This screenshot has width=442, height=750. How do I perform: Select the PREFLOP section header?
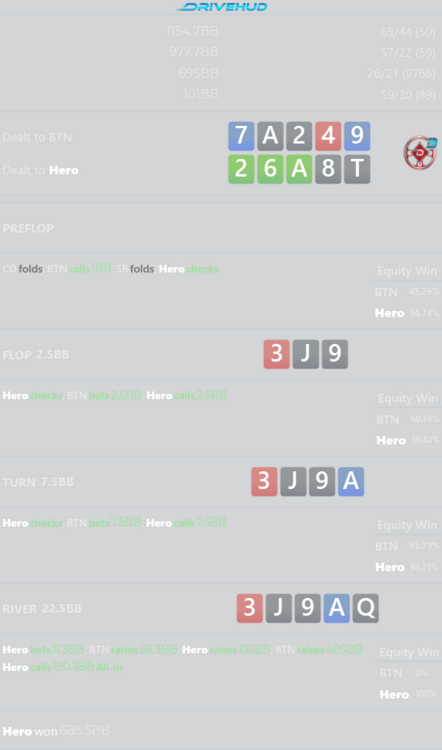[x=28, y=228]
